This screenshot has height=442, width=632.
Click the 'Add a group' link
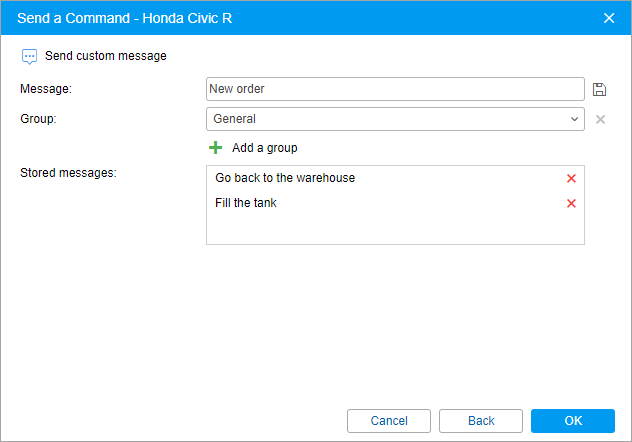pos(264,148)
